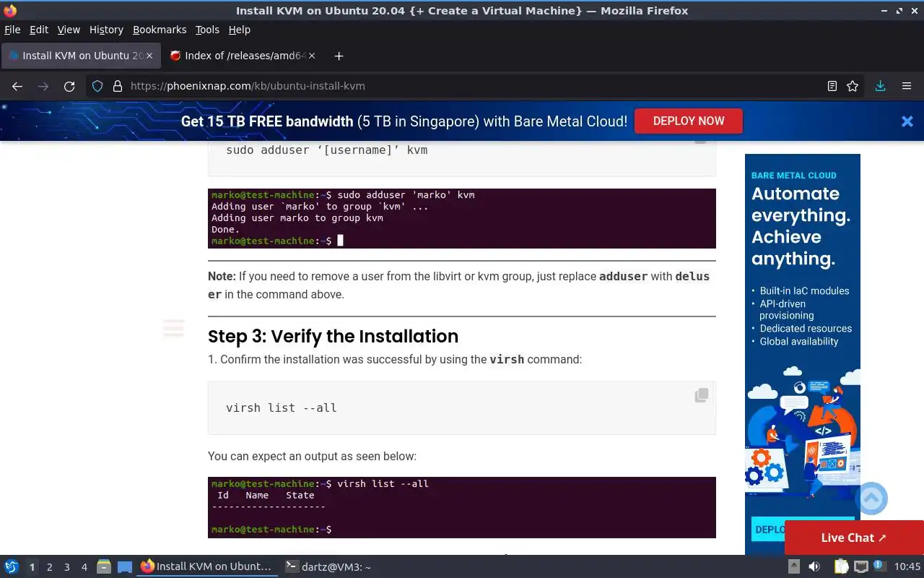The height and width of the screenshot is (578, 924).
Task: Switch to workspace 4
Action: [x=84, y=567]
